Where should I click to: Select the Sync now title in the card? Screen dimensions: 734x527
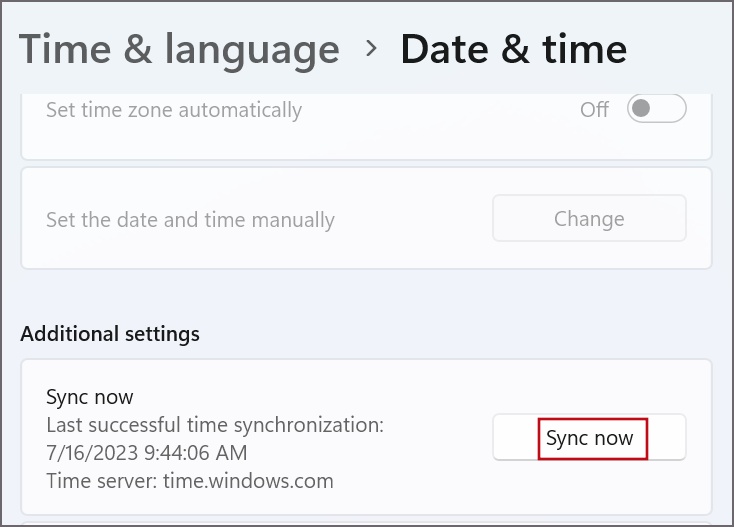click(89, 397)
